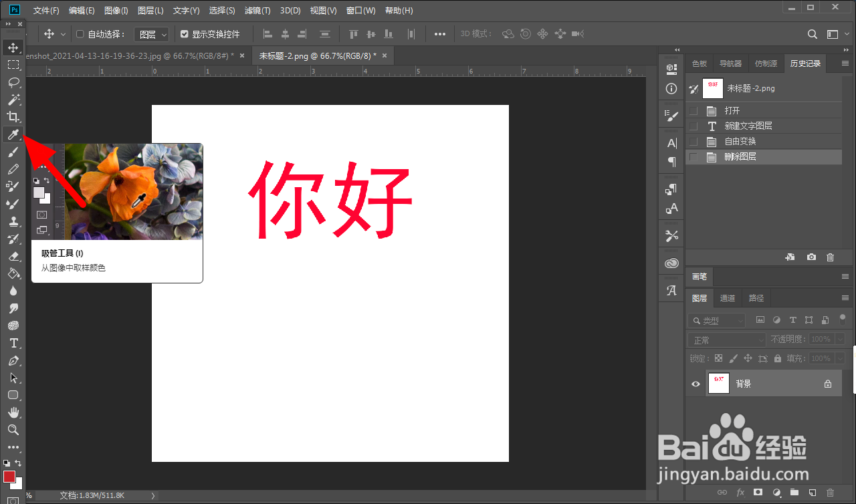Image resolution: width=856 pixels, height=504 pixels.
Task: Select the Eyedropper tool
Action: click(x=13, y=134)
